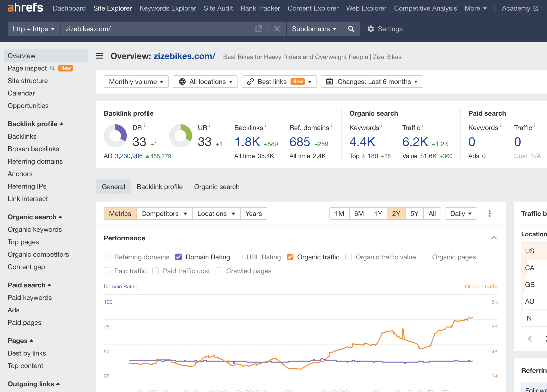Click organic Traffic info icon

click(423, 125)
